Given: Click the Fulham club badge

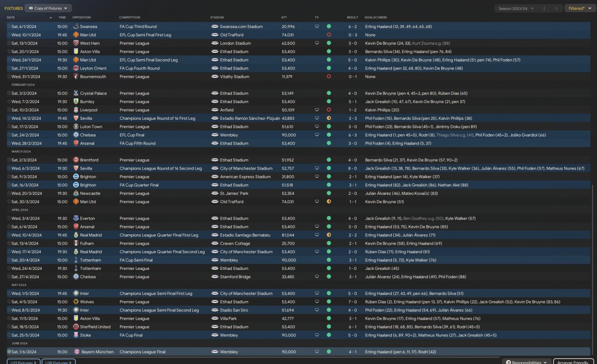Looking at the screenshot, I should (76, 244).
